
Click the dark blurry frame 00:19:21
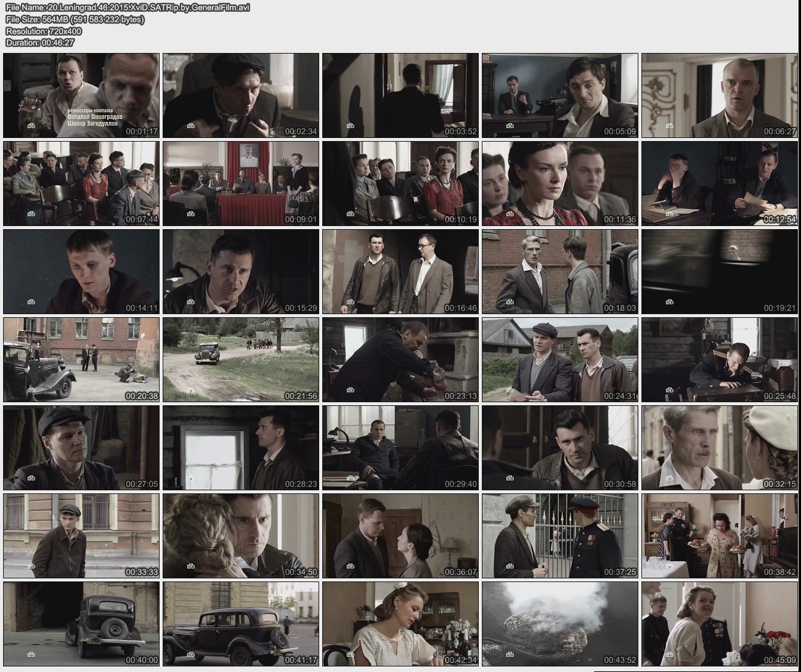coord(719,272)
